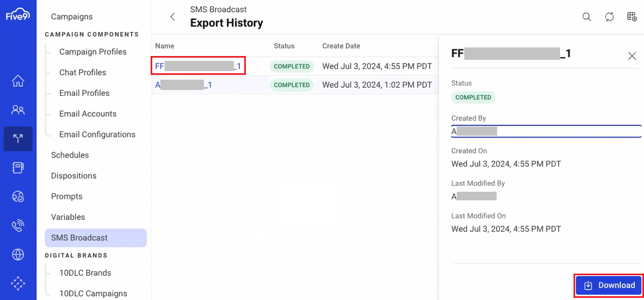The height and width of the screenshot is (300, 644).
Task: Open Prompts in sidebar
Action: click(67, 197)
